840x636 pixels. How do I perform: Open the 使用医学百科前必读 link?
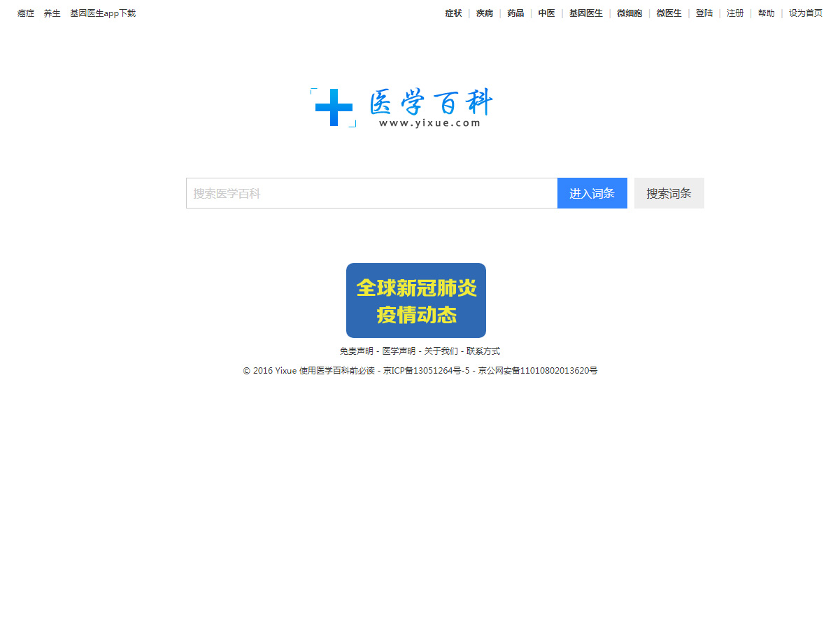[337, 371]
